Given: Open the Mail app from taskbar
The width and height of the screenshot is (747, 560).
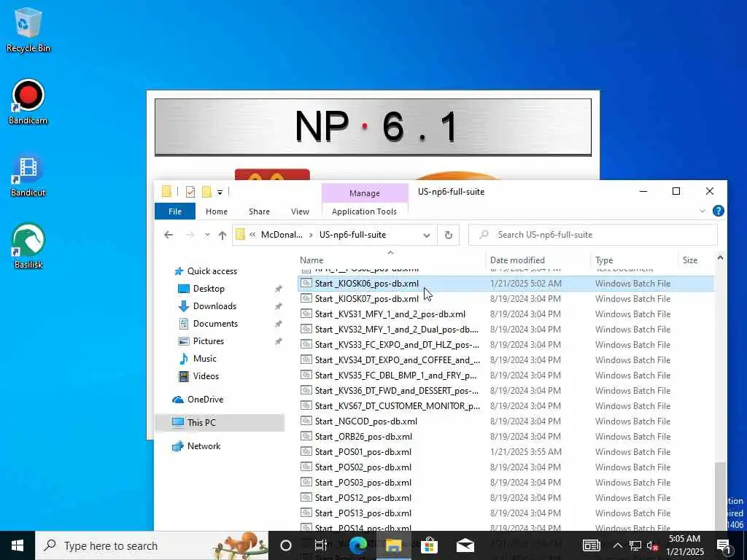Looking at the screenshot, I should coord(465,545).
